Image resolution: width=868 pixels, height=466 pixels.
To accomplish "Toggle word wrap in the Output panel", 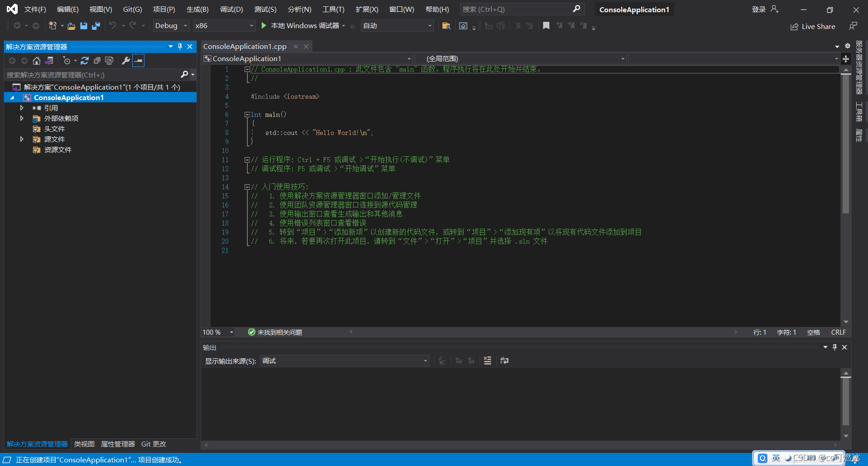I will [504, 360].
